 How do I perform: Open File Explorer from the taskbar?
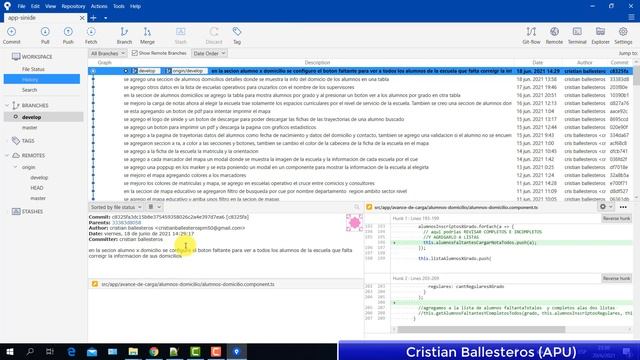coord(133,351)
